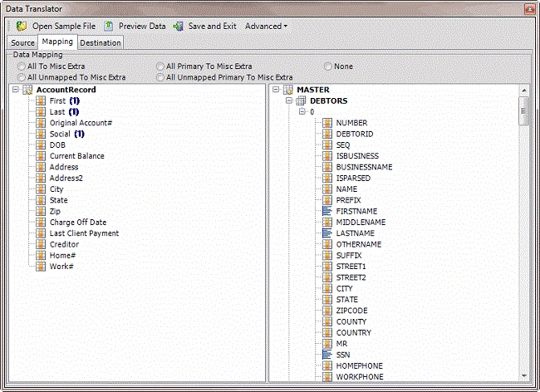Click the Save and Exit icon
This screenshot has height=392, width=540.
(179, 26)
